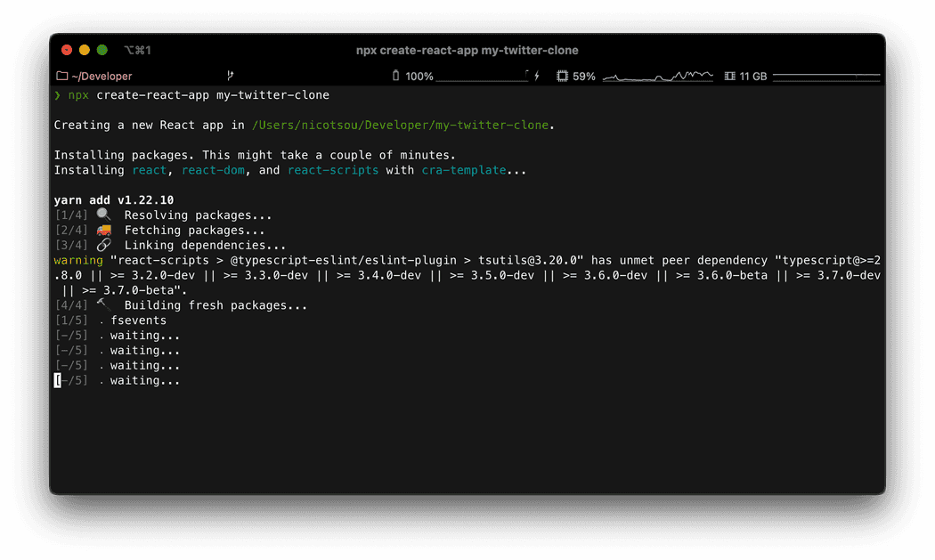935x560 pixels.
Task: Click the magnifying glass beside Resolving packages
Action: tap(103, 214)
